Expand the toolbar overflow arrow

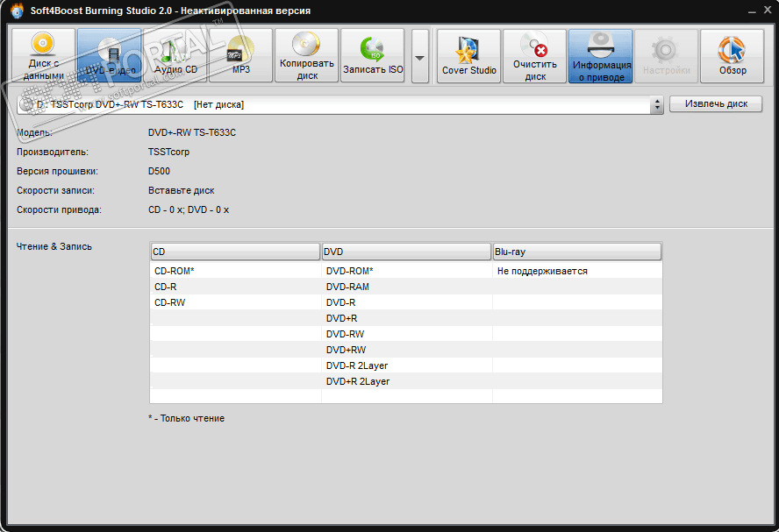point(420,56)
